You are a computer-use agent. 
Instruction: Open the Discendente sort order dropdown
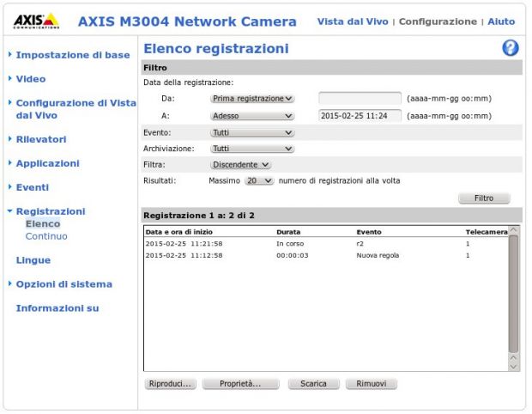[x=240, y=165]
